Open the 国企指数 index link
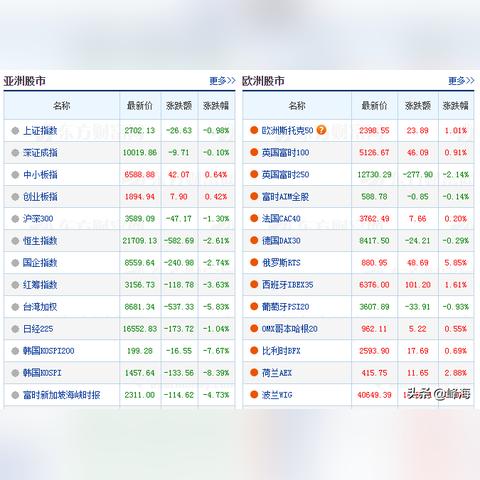The height and width of the screenshot is (480, 480). 40,263
